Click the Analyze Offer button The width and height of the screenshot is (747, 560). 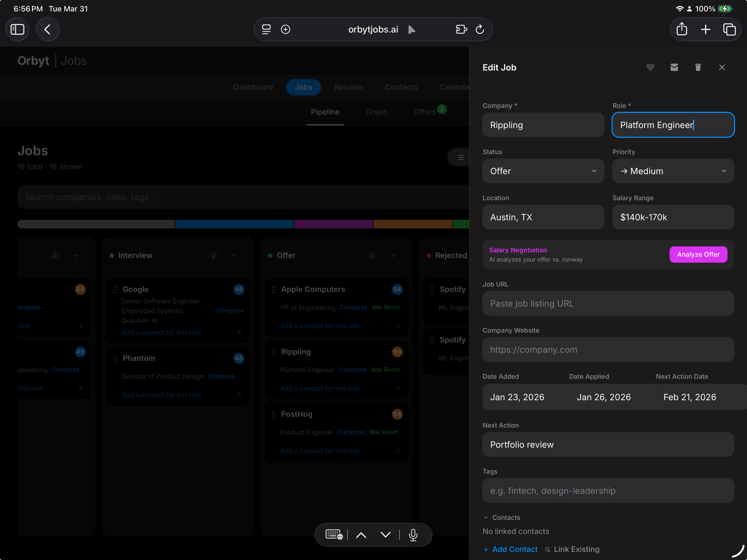point(698,254)
